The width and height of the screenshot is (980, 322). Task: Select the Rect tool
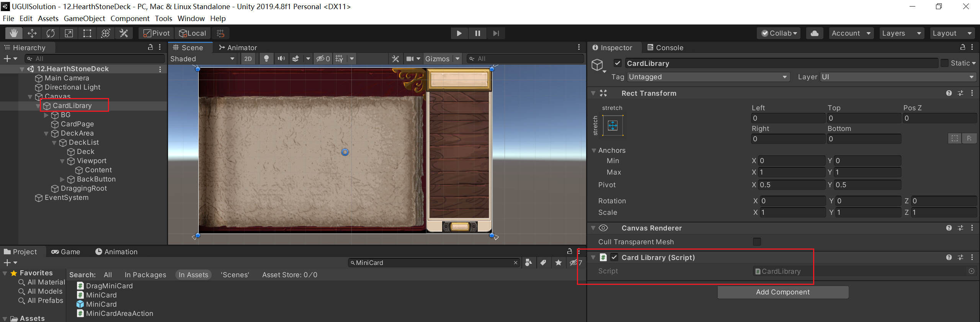tap(87, 33)
